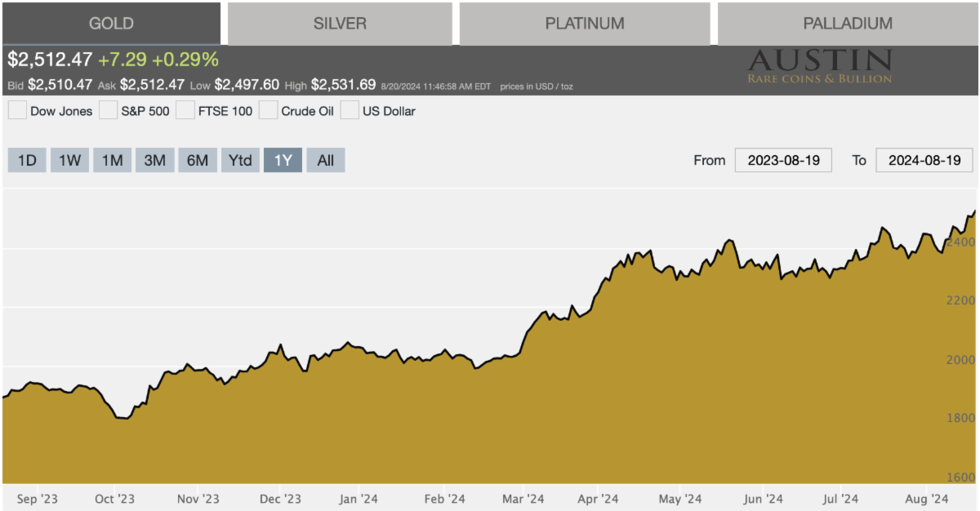Click the Austin Rare Coins logo
This screenshot has height=511, width=980.
(820, 66)
